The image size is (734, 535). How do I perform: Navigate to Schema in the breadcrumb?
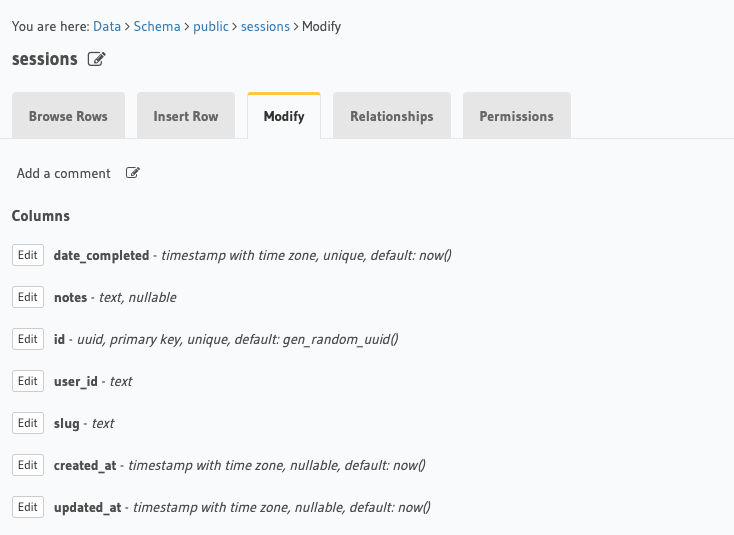(157, 26)
